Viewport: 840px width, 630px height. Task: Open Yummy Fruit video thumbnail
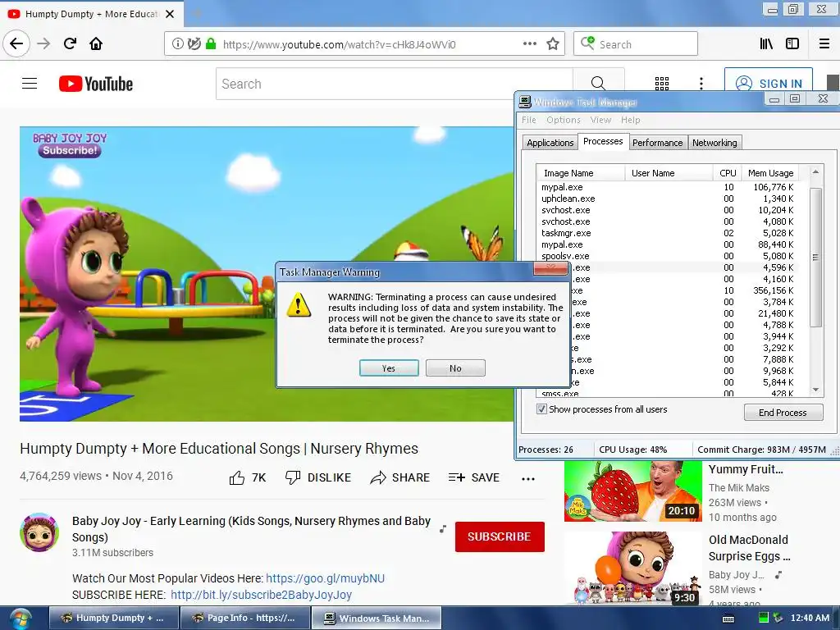[x=632, y=491]
